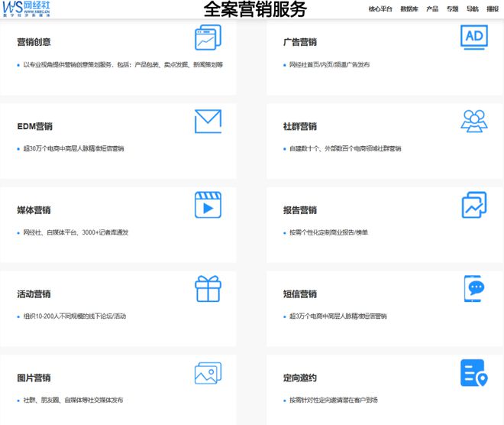Click the 图片营销 card heading
The height and width of the screenshot is (425, 504).
tap(34, 378)
